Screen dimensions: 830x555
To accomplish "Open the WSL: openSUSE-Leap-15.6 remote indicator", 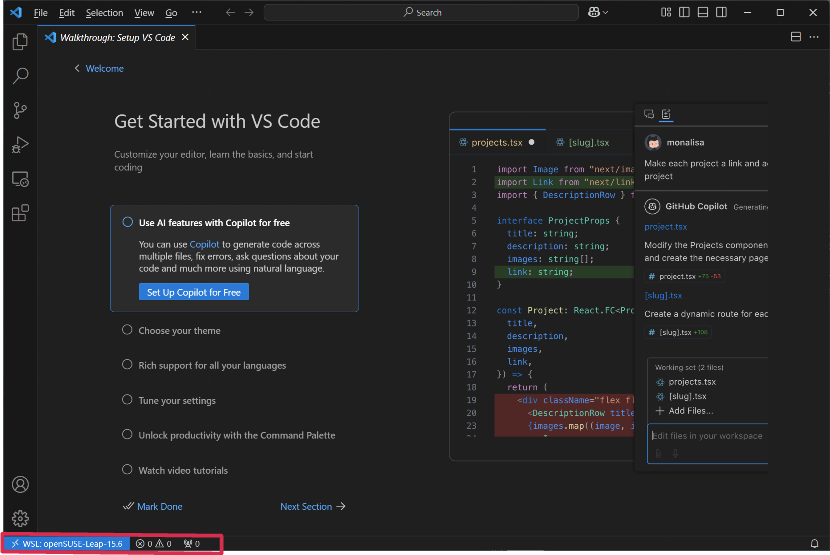I will [x=67, y=544].
